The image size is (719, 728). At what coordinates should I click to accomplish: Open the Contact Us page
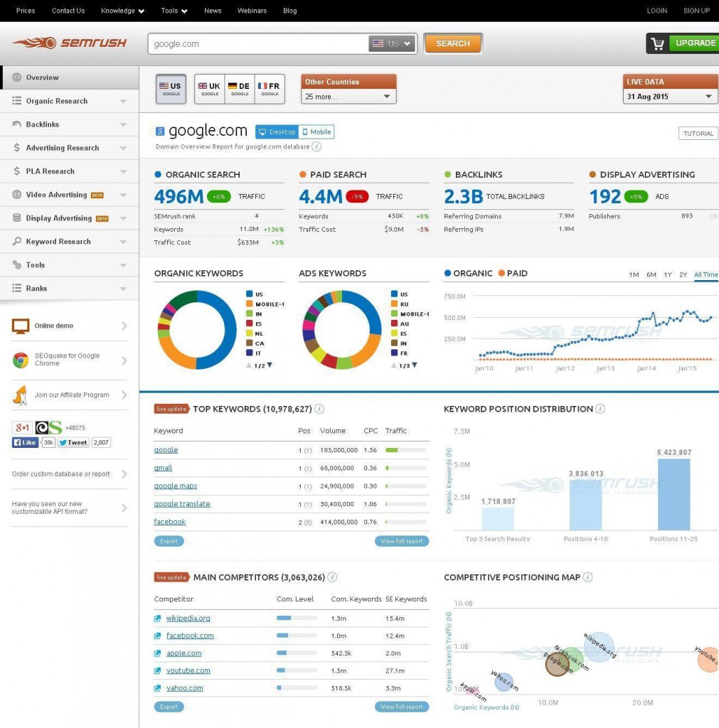coord(68,11)
